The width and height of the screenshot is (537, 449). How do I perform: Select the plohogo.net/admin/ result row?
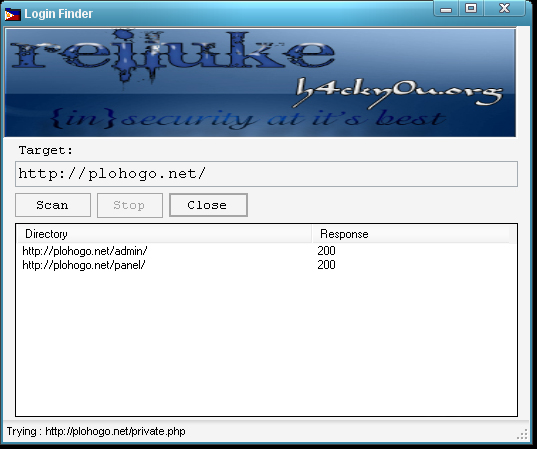coord(266,251)
